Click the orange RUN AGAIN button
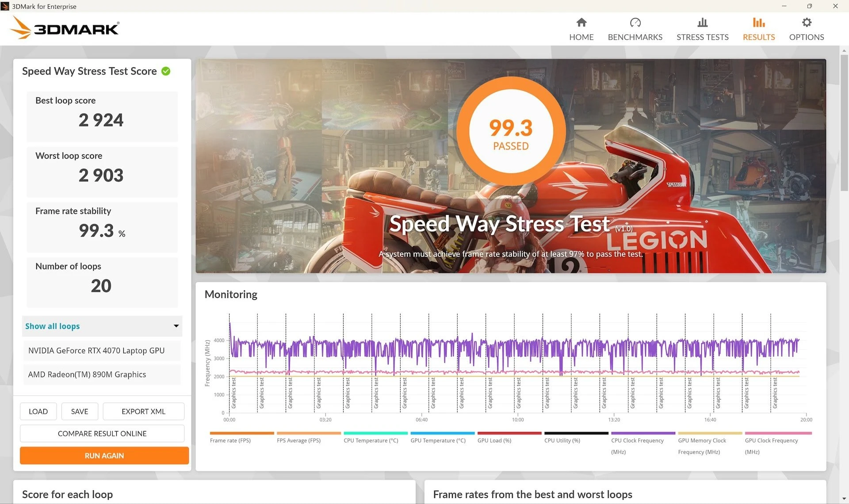The width and height of the screenshot is (849, 504). click(104, 456)
